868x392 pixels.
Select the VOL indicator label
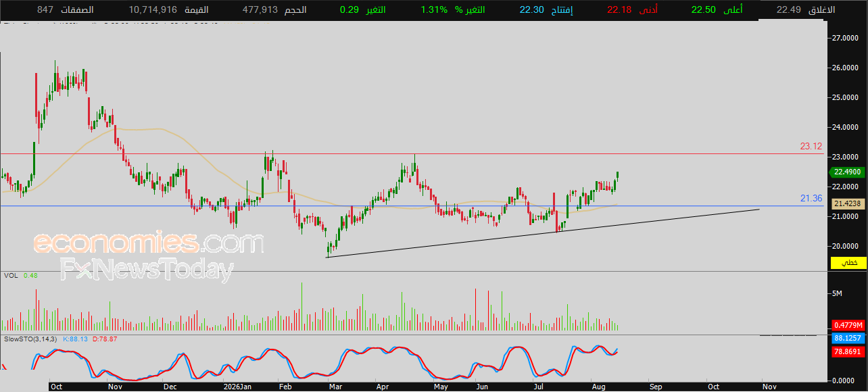[10, 275]
